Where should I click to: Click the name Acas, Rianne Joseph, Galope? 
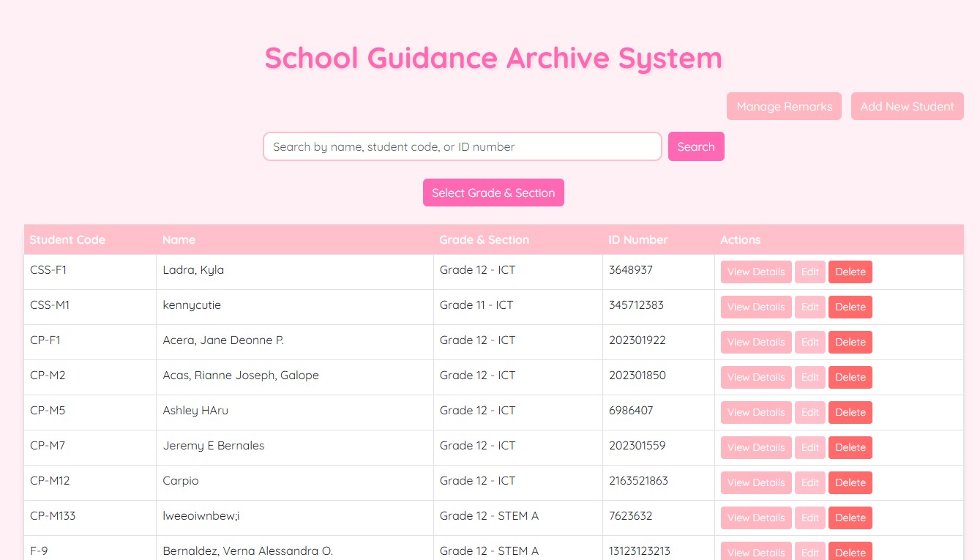pyautogui.click(x=241, y=375)
